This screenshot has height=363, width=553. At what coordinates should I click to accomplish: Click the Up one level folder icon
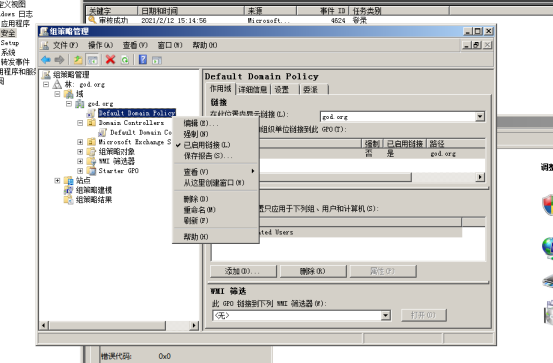(78, 60)
